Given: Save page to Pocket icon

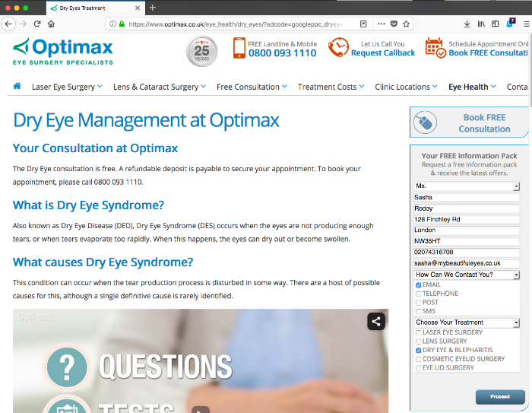Looking at the screenshot, I should (394, 24).
